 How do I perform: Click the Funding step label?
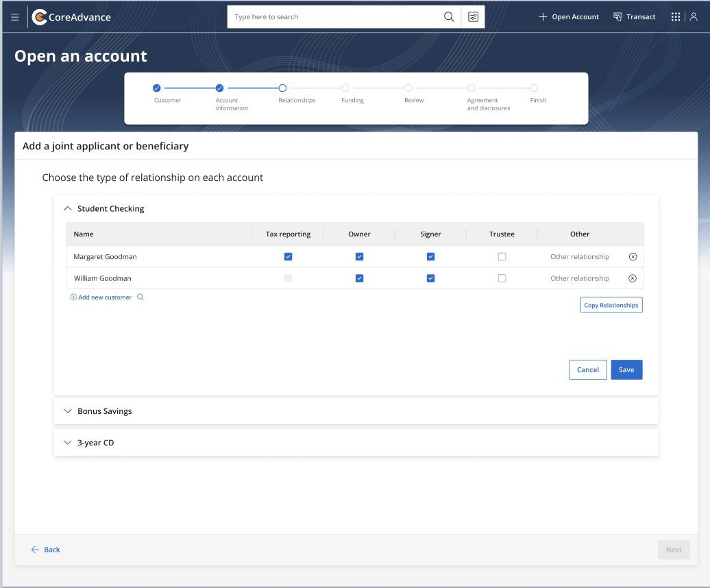pos(353,101)
